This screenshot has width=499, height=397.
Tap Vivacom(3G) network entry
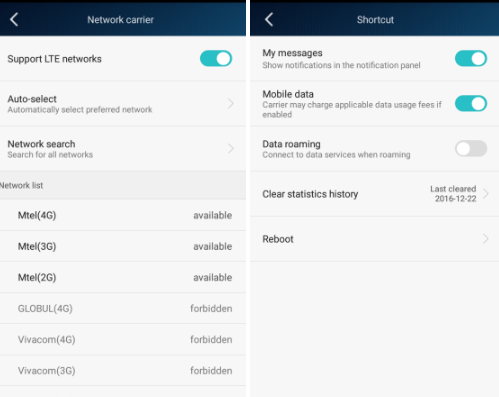[x=123, y=370]
